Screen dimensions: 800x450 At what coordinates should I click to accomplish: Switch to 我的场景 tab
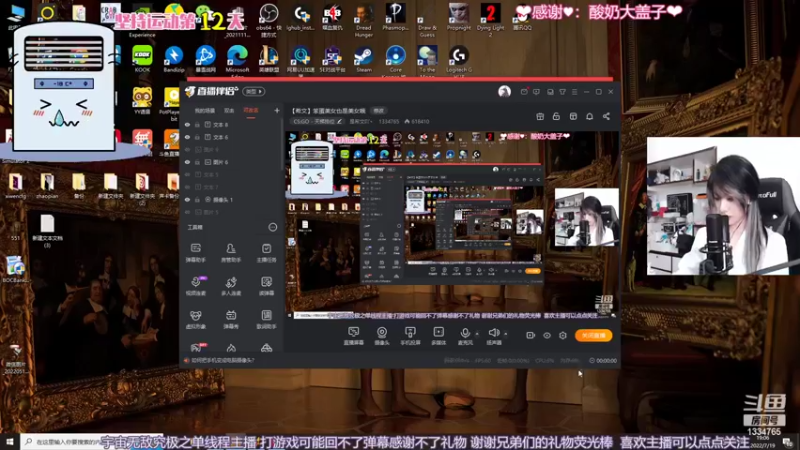click(x=205, y=110)
